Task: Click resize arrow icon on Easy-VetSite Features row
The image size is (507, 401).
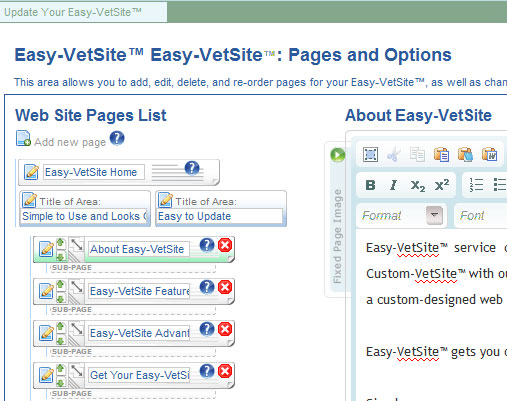Action: (x=77, y=288)
